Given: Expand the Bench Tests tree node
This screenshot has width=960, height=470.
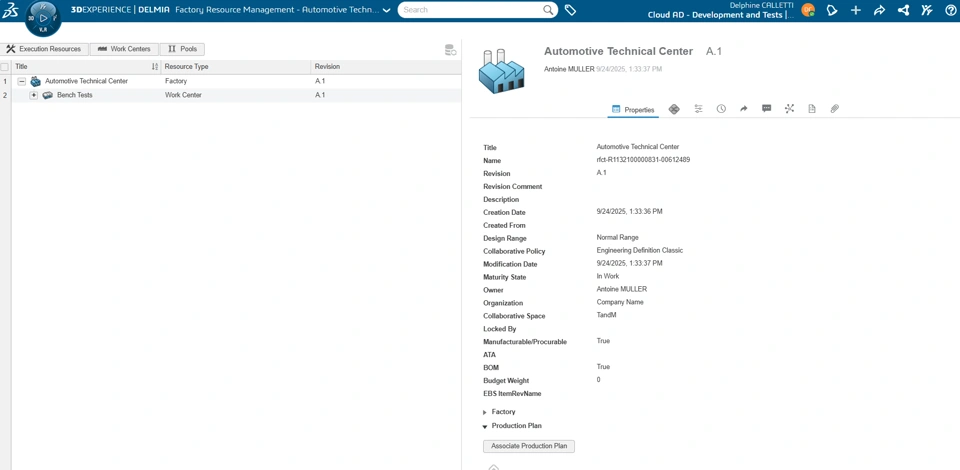Looking at the screenshot, I should (34, 95).
